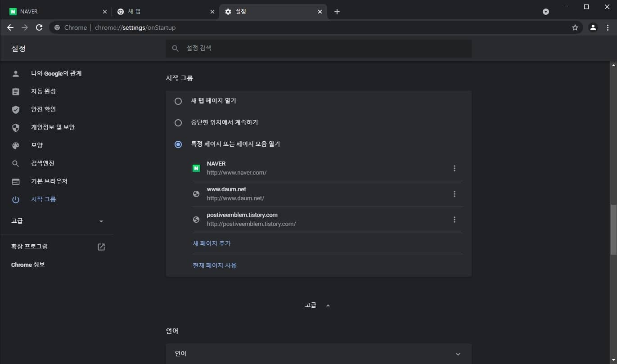This screenshot has height=364, width=617.
Task: Select 특정 페이지 또는 페이지 모음 열기 radio
Action: coord(178,144)
